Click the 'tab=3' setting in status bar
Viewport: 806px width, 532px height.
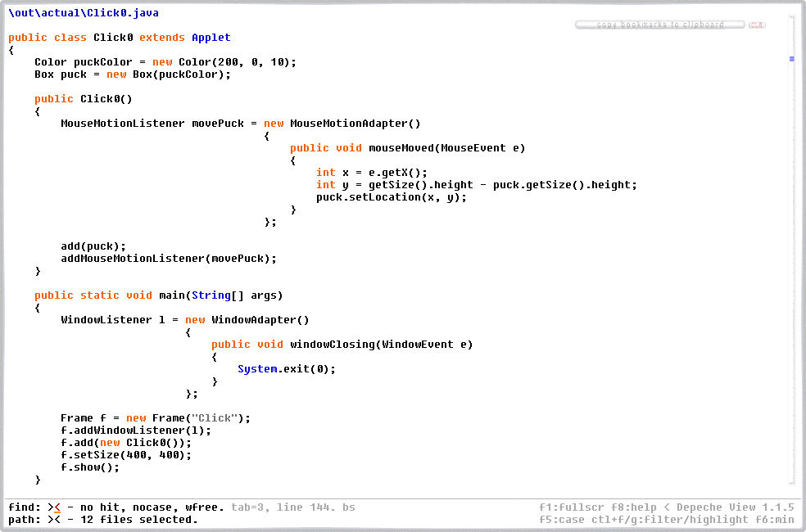(x=250, y=507)
